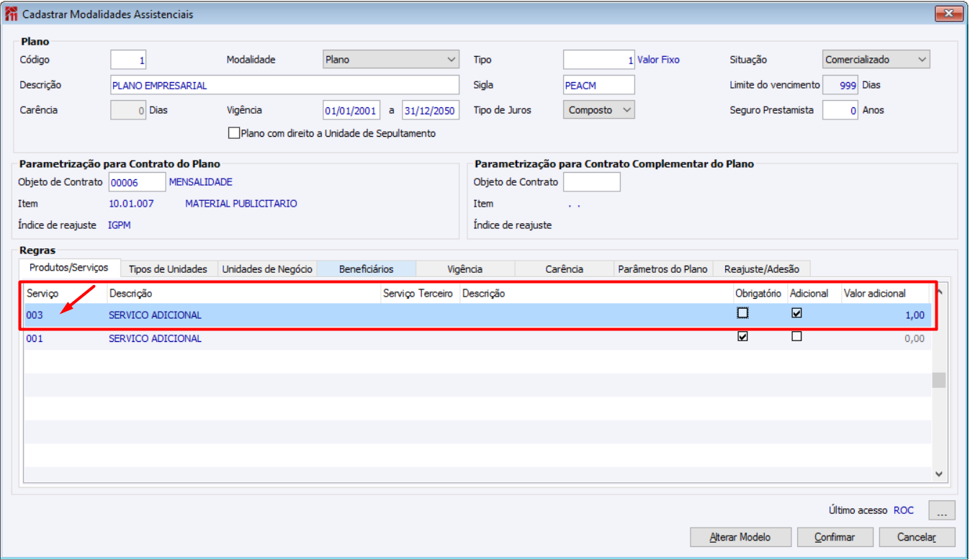Image resolution: width=970 pixels, height=560 pixels.
Task: Toggle Obrigatório checkbox for service 001
Action: click(x=742, y=336)
